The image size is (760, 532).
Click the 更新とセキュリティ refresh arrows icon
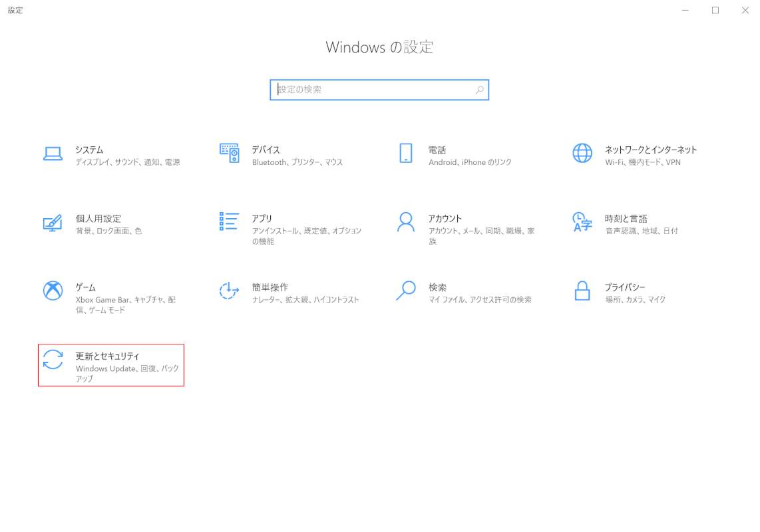(x=53, y=360)
